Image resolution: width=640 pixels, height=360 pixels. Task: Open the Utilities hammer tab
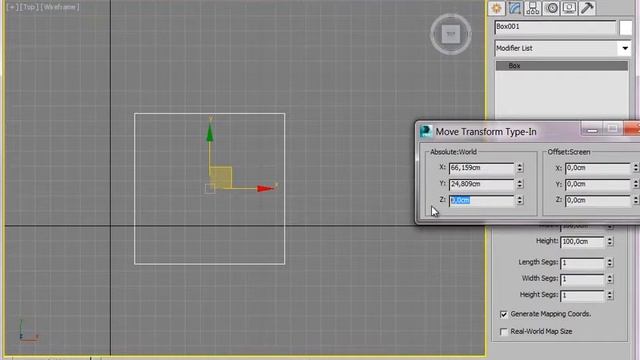tap(587, 8)
